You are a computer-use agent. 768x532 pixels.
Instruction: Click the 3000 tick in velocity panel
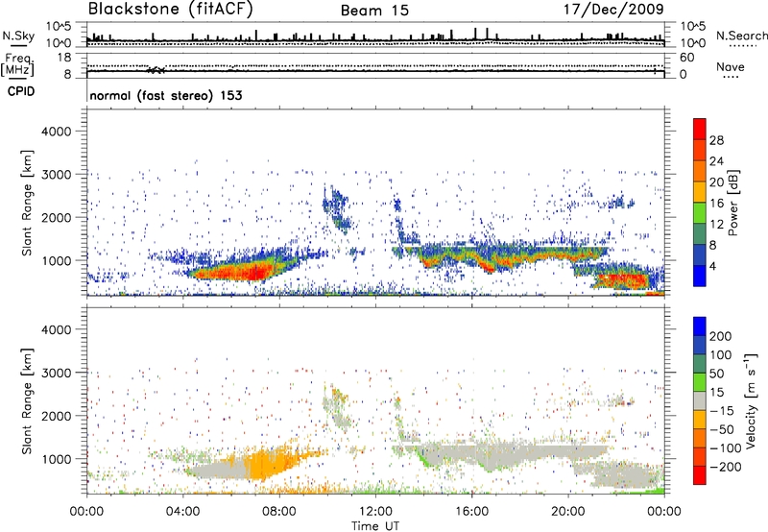tap(56, 373)
